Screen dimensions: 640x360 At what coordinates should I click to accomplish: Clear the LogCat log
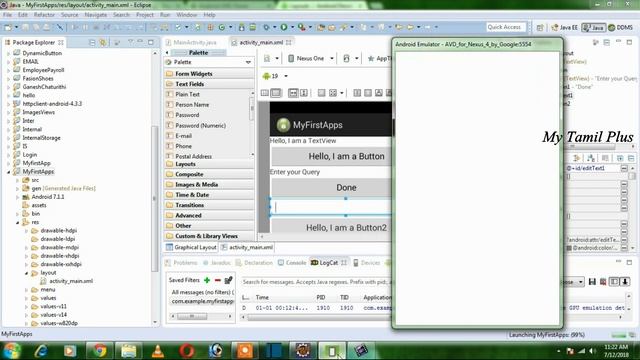603,282
